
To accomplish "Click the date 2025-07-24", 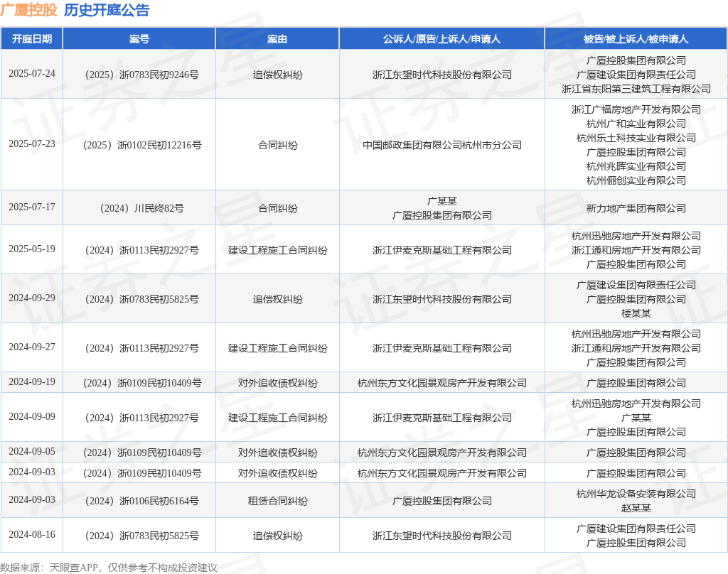I will tap(31, 74).
